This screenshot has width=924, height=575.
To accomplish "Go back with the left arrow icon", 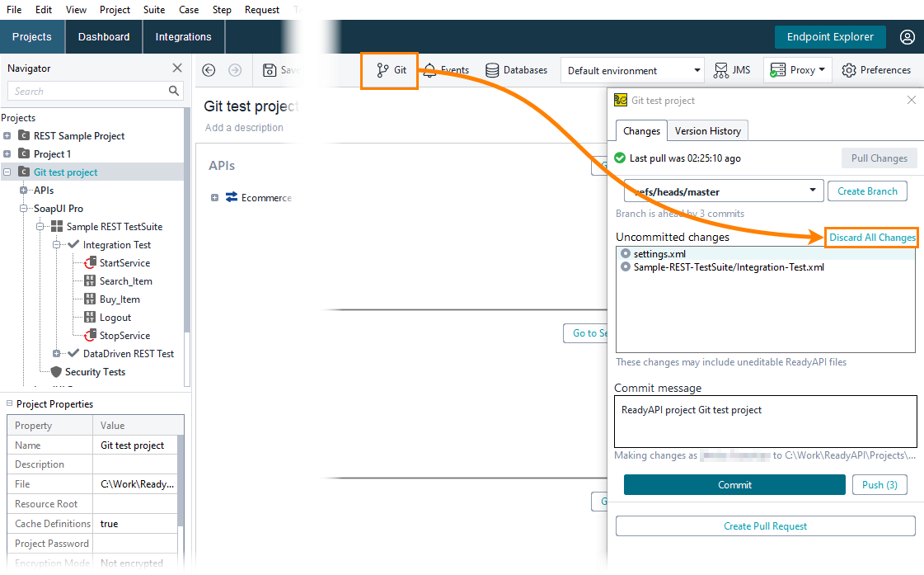I will pos(209,70).
